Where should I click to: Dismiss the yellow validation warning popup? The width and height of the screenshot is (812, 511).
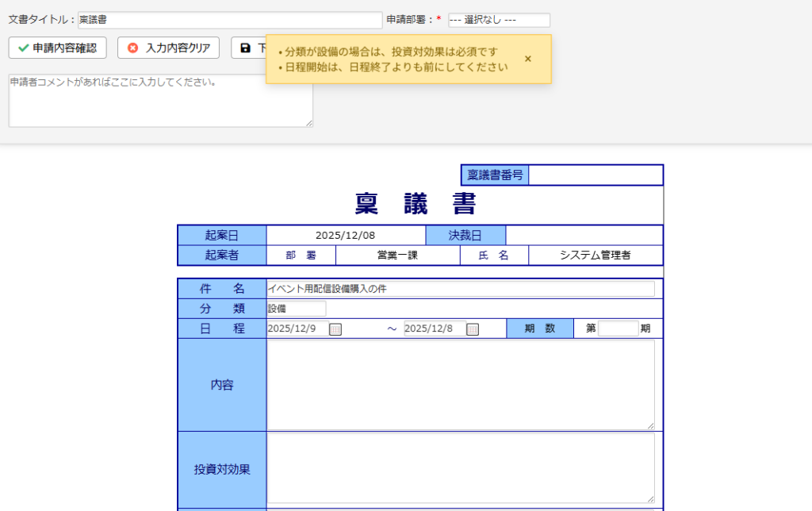[528, 59]
